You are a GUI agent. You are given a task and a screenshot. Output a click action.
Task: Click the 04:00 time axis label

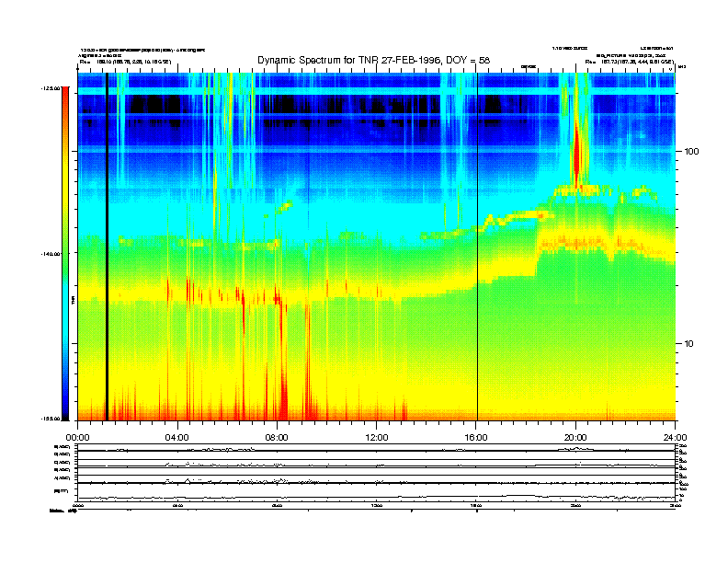(177, 438)
